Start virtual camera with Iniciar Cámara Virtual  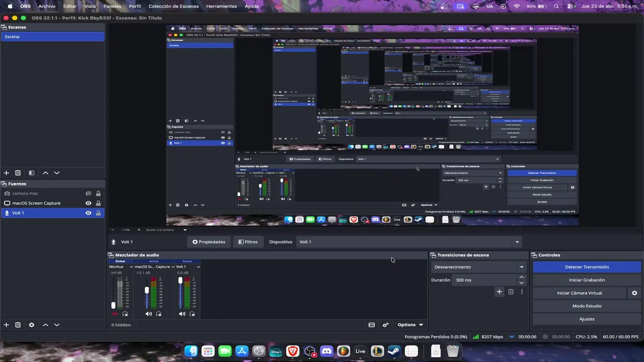tap(579, 293)
